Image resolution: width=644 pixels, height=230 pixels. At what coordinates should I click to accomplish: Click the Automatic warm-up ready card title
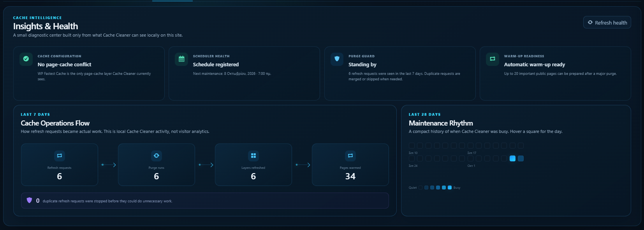click(x=535, y=65)
